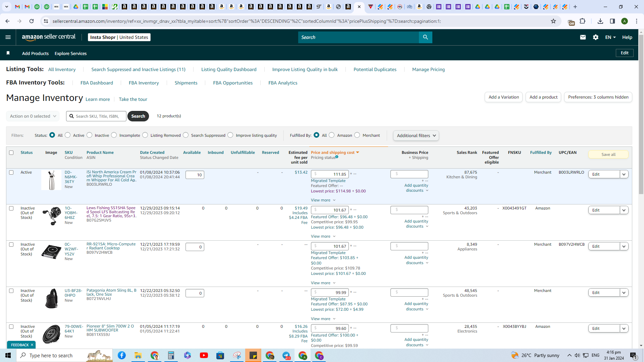This screenshot has height=362, width=644.
Task: Open Chrome three-dot menu
Action: tap(637, 21)
